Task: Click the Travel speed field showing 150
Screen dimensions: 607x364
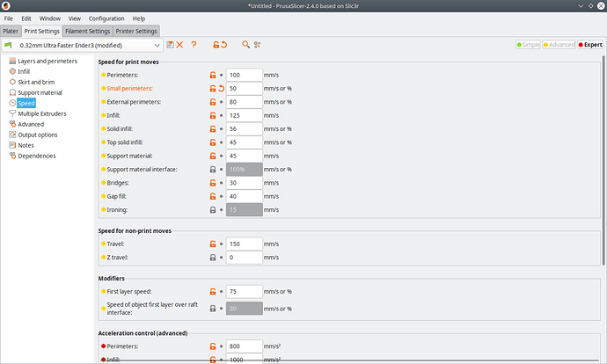Action: pyautogui.click(x=245, y=244)
